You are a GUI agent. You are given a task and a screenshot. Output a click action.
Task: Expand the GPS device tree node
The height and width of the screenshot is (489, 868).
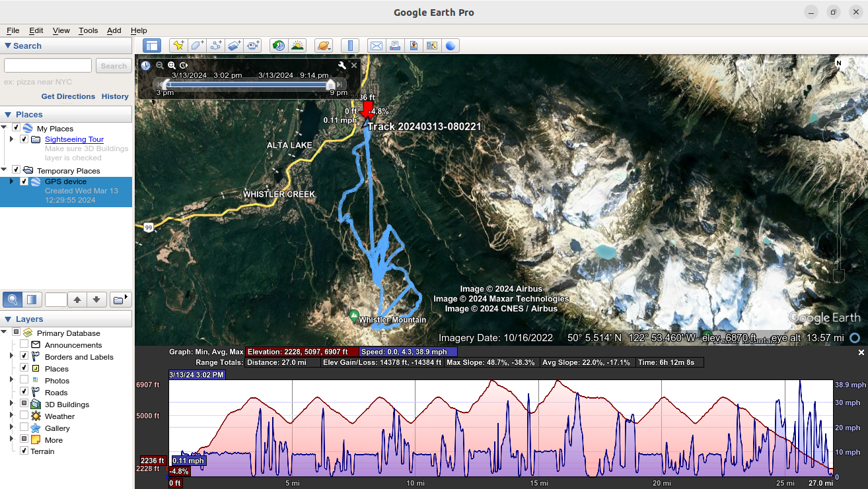[x=11, y=181]
